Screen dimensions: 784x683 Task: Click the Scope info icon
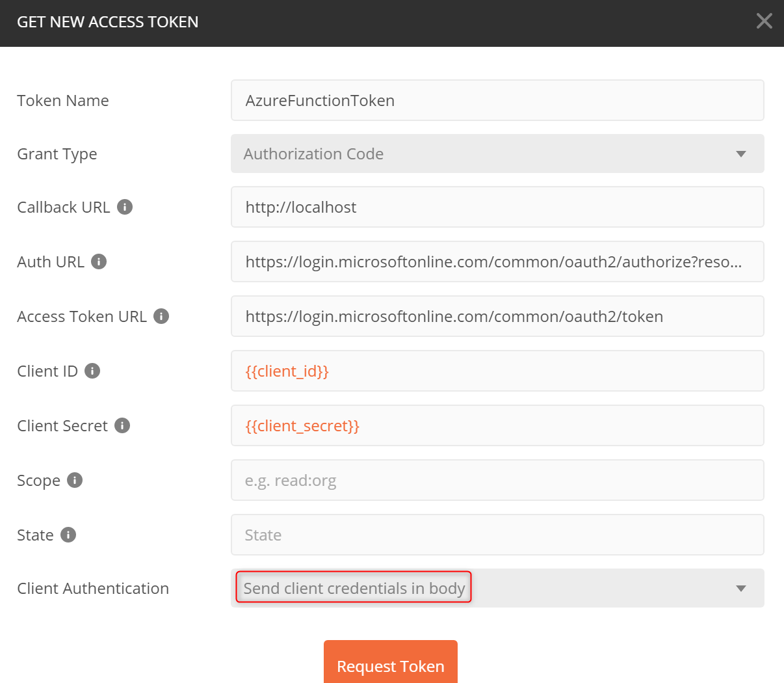[75, 479]
